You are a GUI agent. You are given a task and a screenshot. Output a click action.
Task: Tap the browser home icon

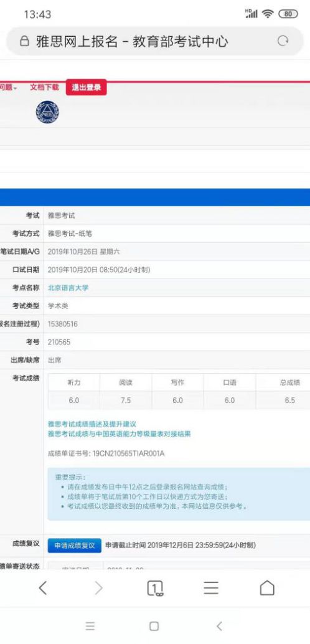[x=267, y=588]
